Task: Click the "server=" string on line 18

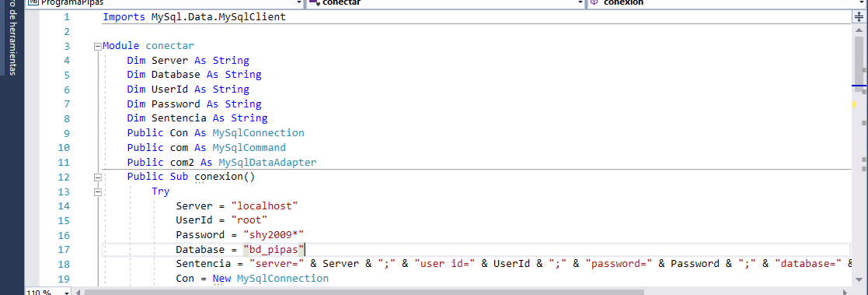Action: tap(277, 264)
